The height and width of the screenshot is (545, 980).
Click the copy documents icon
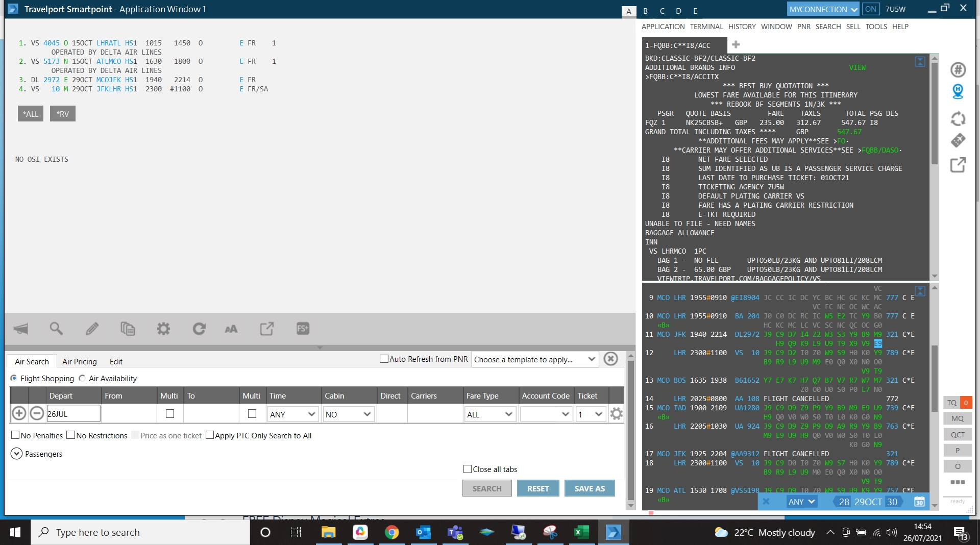coord(128,329)
